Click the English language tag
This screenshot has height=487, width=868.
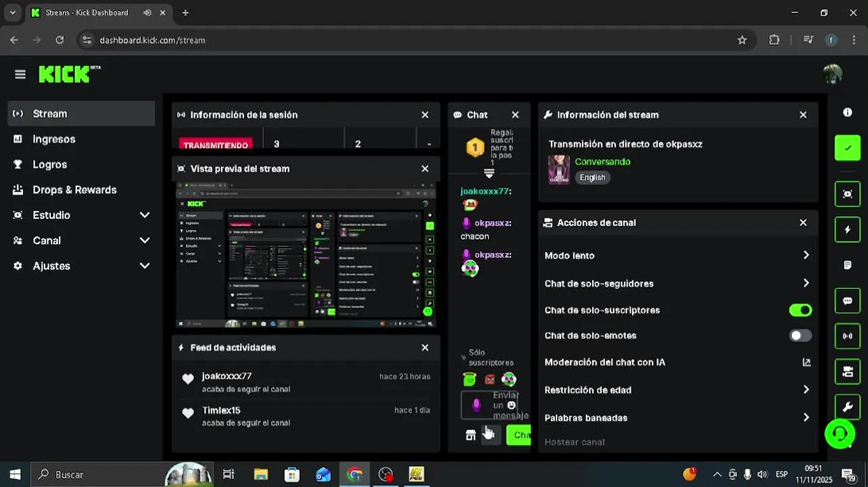click(x=593, y=177)
